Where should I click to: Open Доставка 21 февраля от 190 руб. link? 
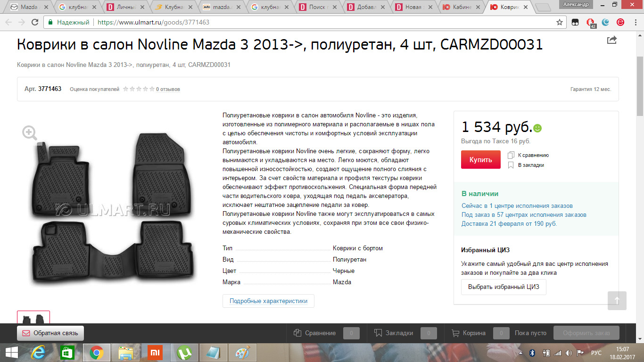click(509, 223)
